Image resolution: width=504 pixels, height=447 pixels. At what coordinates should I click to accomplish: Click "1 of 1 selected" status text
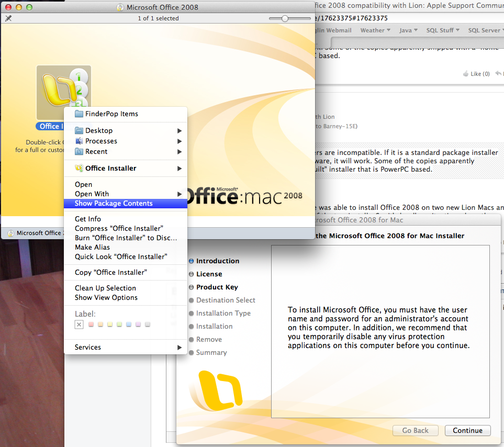[x=158, y=18]
